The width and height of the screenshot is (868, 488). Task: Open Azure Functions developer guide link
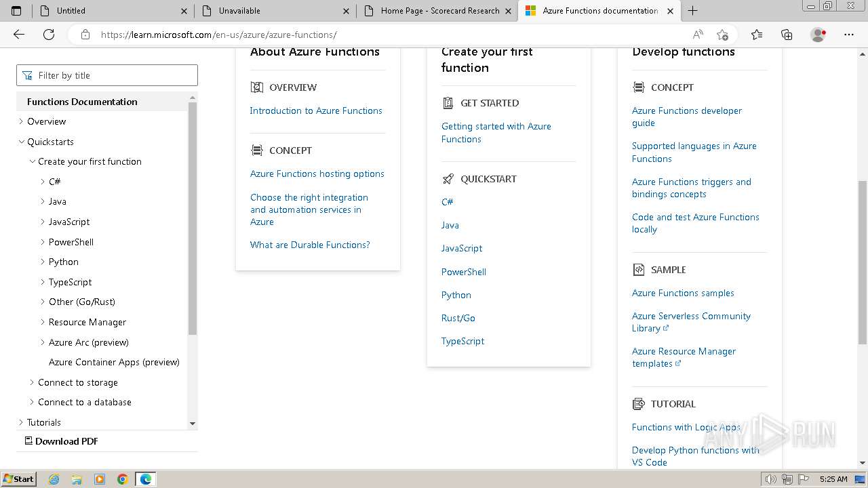pos(687,117)
